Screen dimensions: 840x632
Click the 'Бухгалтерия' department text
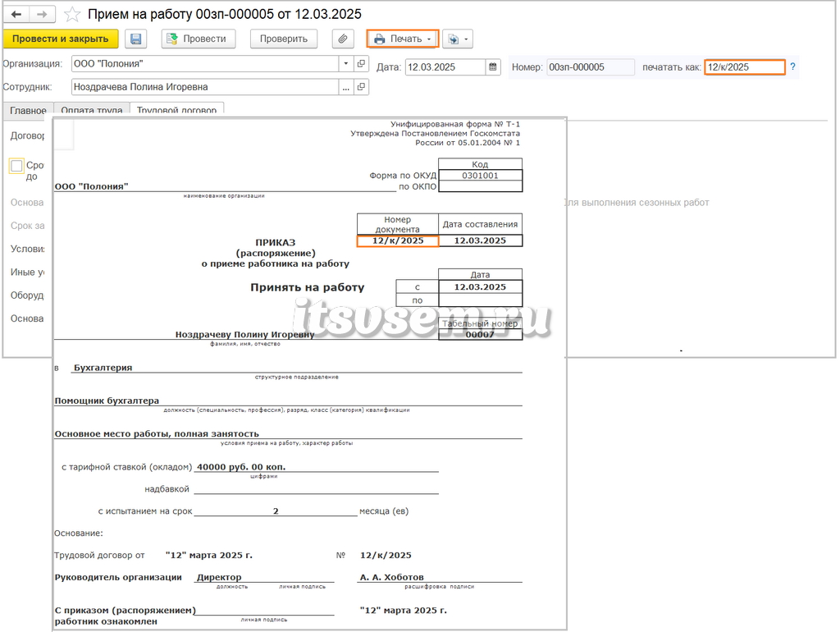[x=103, y=368]
